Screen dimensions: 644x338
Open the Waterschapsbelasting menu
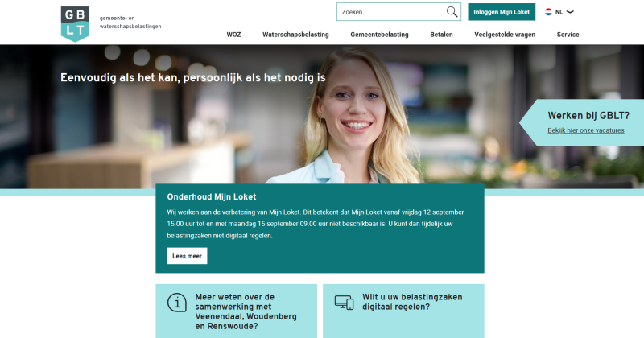tap(295, 35)
